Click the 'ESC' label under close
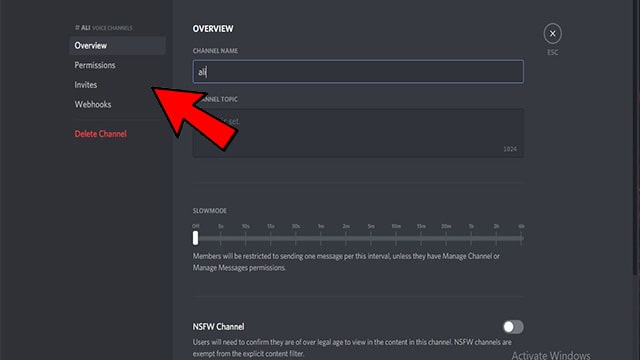 (x=552, y=52)
